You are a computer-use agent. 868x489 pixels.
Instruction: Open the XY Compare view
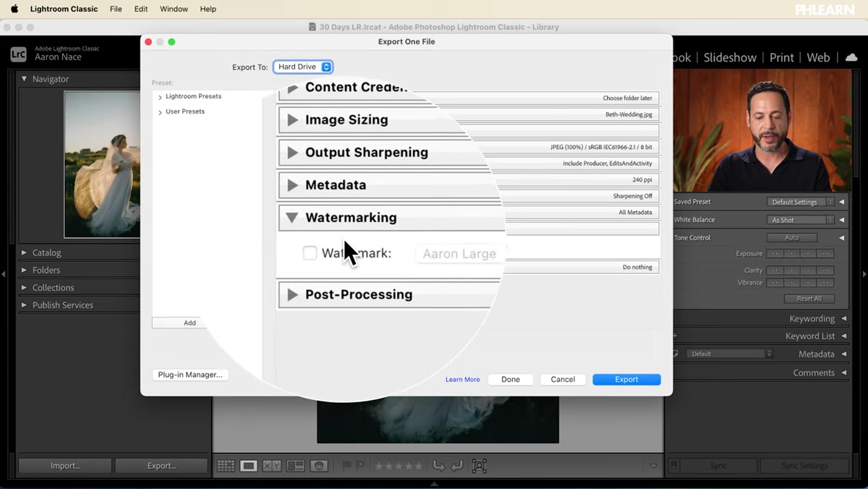pyautogui.click(x=272, y=466)
